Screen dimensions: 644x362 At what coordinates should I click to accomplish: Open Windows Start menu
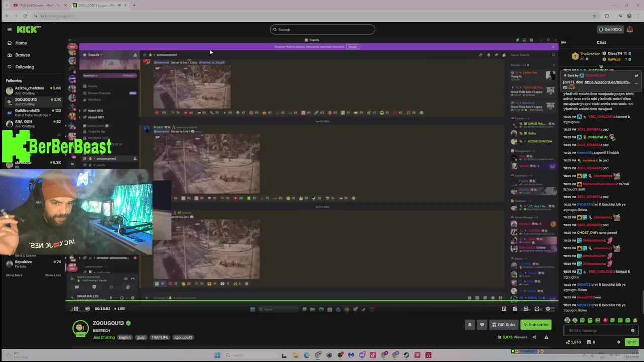217,355
